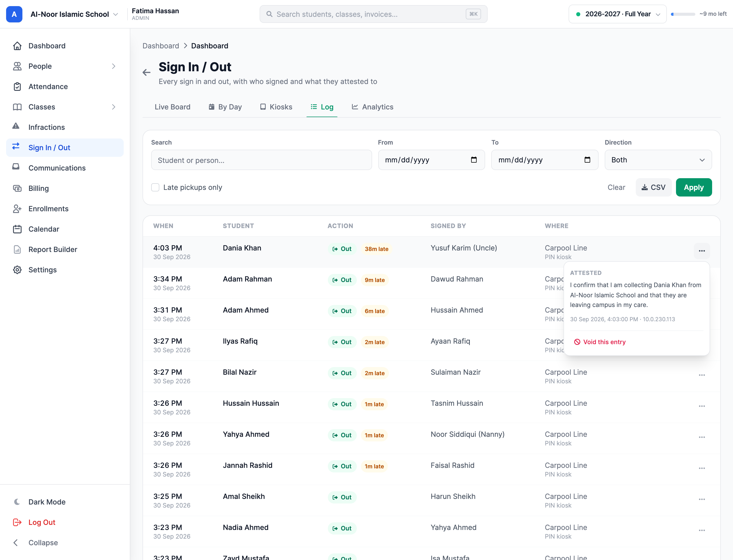This screenshot has width=733, height=560.
Task: Expand the Classes sidebar submenu
Action: [x=114, y=107]
